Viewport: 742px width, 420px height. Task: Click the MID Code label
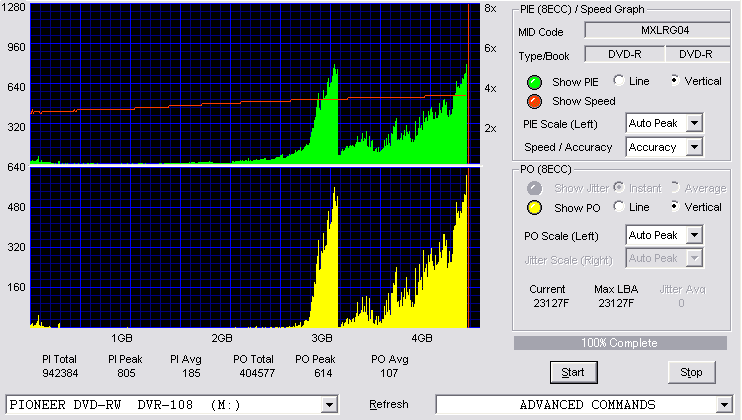pyautogui.click(x=541, y=32)
